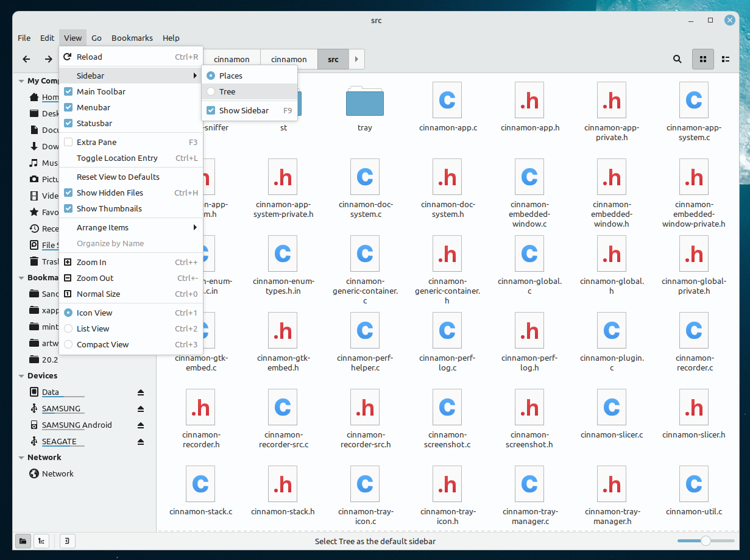Toggle the Statusbar checkbox

point(68,123)
